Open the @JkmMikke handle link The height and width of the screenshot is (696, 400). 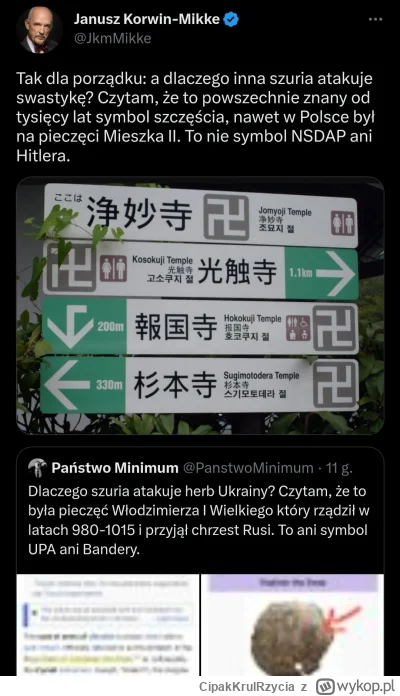[112, 39]
